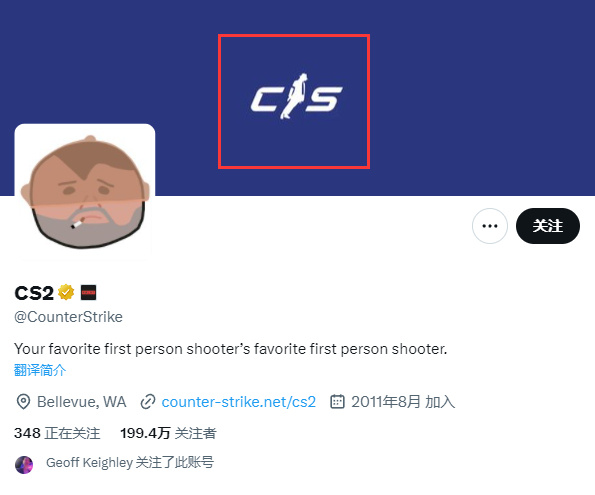View the 348 正在关注 following list
This screenshot has height=495, width=595.
[x=57, y=433]
